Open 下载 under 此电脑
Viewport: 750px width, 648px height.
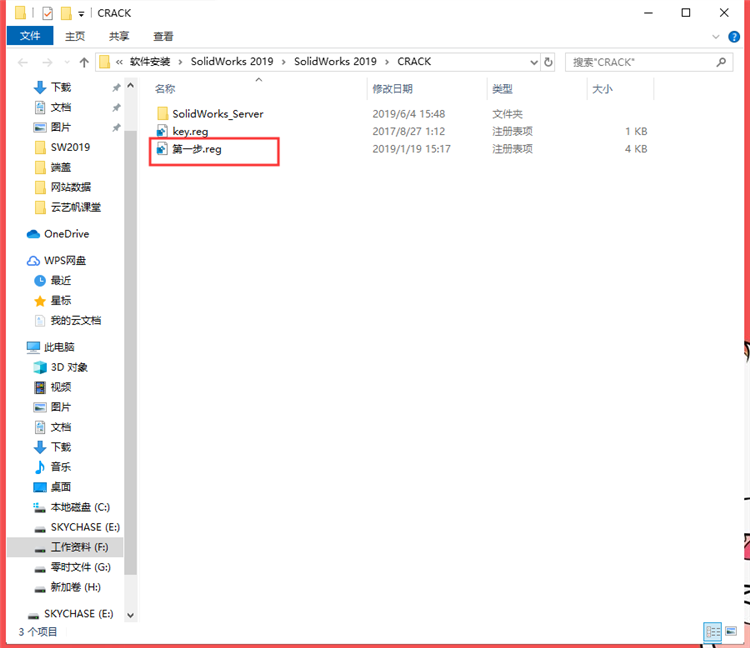(61, 447)
